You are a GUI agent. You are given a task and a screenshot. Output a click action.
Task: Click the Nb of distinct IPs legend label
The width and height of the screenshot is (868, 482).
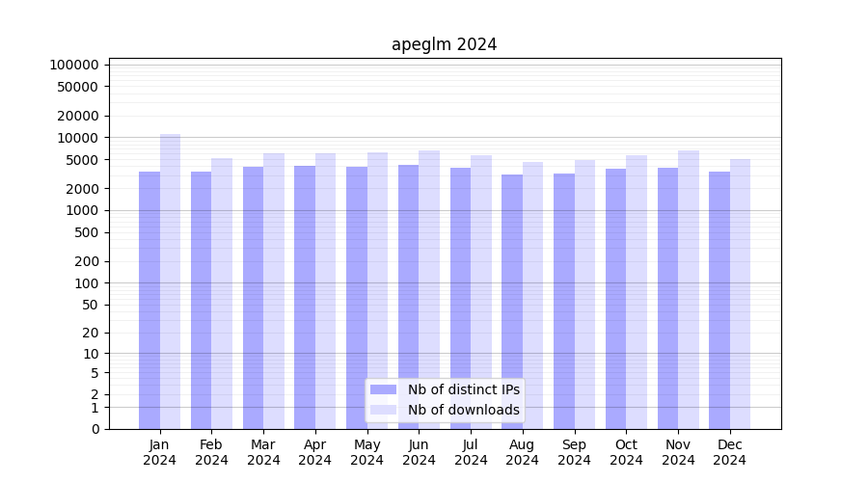[463, 389]
